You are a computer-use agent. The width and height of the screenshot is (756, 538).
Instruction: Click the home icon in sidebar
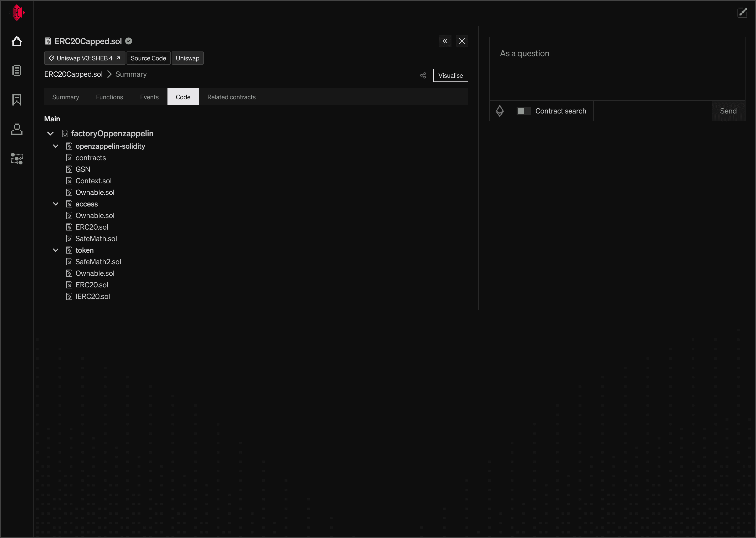coord(17,42)
